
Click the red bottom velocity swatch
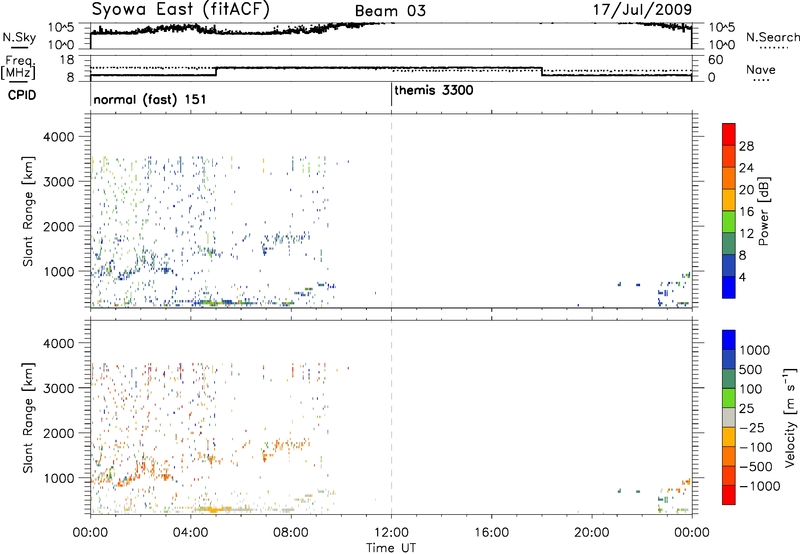click(x=729, y=495)
